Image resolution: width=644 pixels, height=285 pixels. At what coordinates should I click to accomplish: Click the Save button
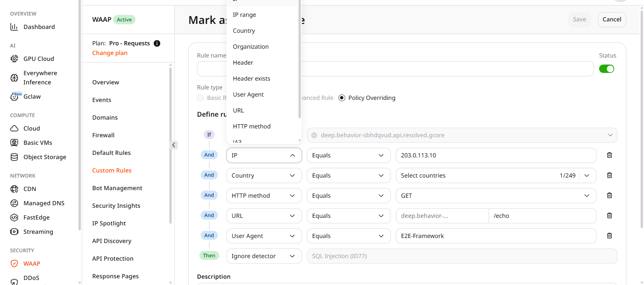click(x=579, y=19)
